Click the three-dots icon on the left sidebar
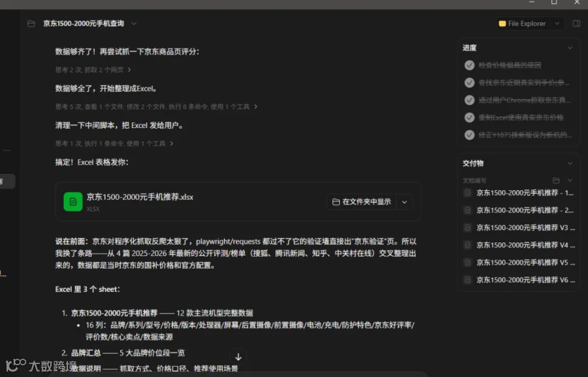The width and height of the screenshot is (588, 377). (x=7, y=150)
